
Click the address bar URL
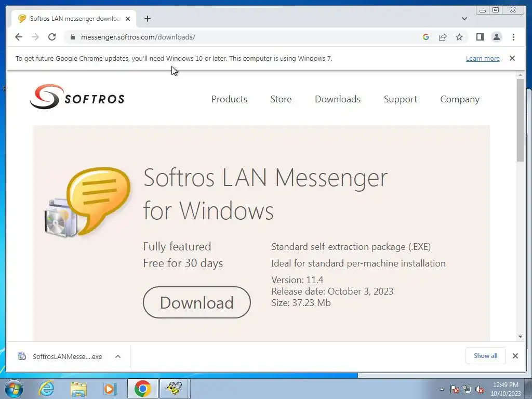pos(138,37)
